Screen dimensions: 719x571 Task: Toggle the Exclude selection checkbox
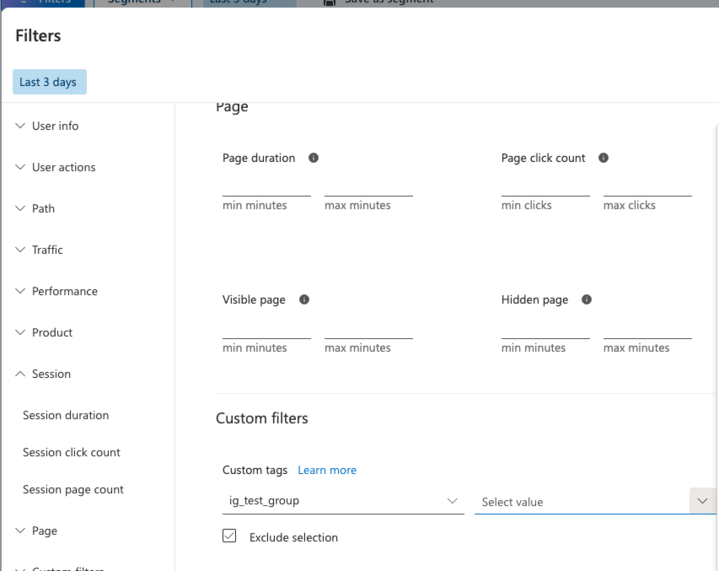point(229,536)
